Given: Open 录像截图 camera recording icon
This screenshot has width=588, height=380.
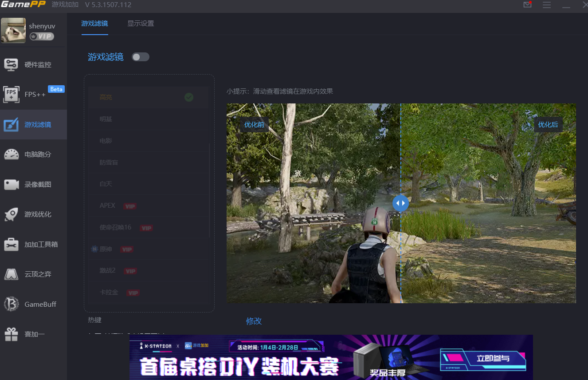Looking at the screenshot, I should (x=11, y=185).
